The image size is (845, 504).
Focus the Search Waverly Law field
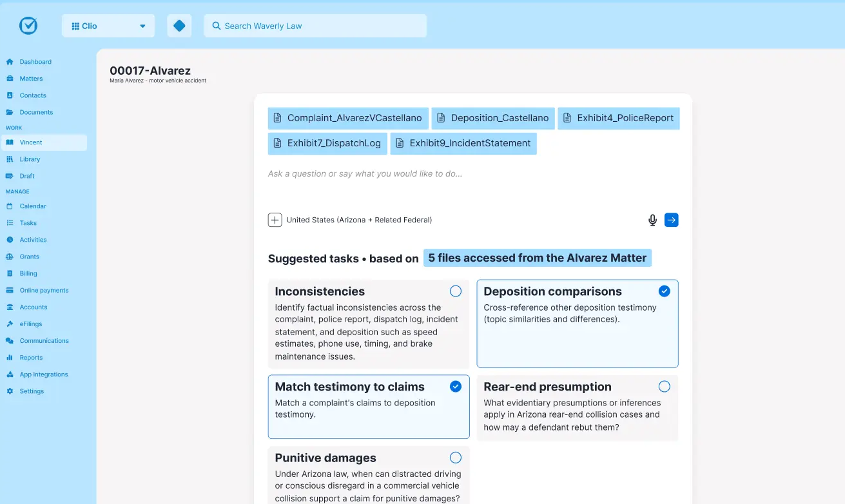point(316,26)
